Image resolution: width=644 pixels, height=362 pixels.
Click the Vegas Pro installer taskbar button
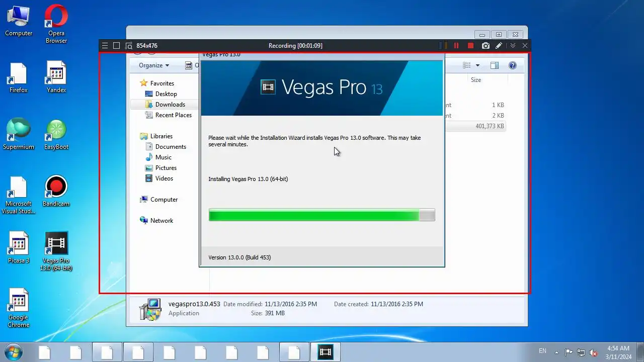tap(326, 352)
